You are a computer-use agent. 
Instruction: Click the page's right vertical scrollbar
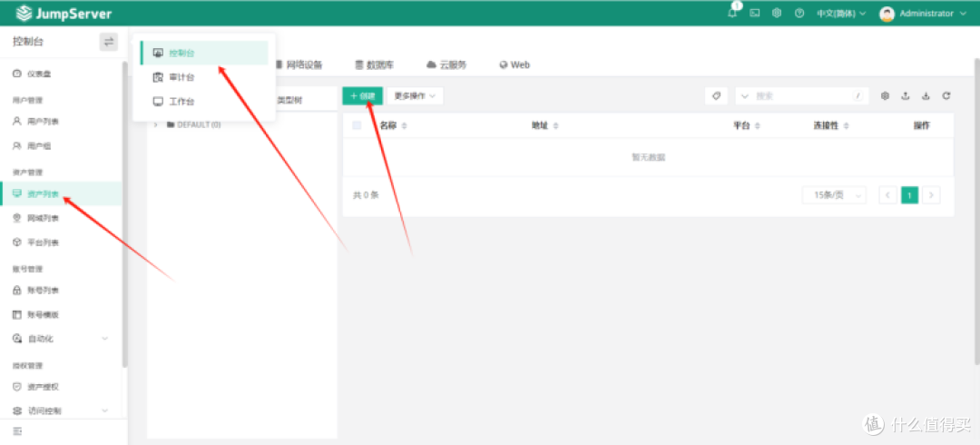(977, 211)
